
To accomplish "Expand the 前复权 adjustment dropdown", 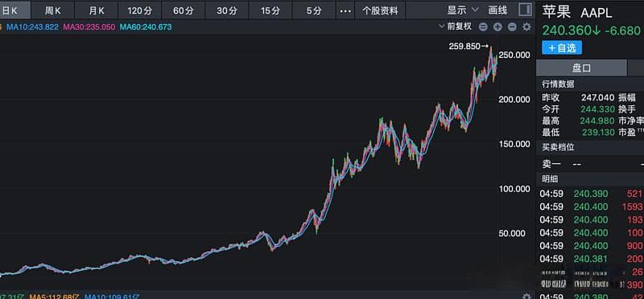I will pyautogui.click(x=455, y=27).
